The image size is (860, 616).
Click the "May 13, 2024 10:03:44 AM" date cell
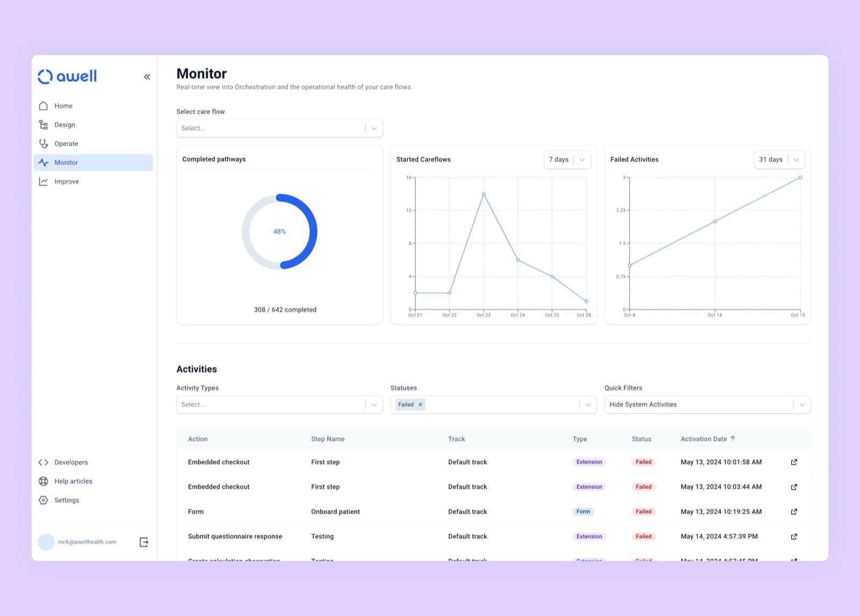click(x=721, y=487)
